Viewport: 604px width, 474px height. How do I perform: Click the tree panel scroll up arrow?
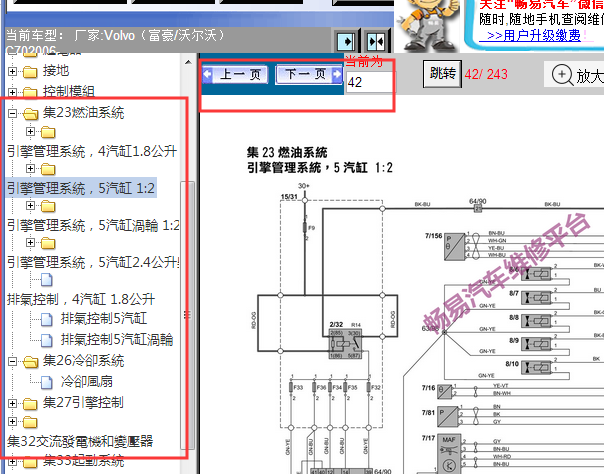point(188,62)
